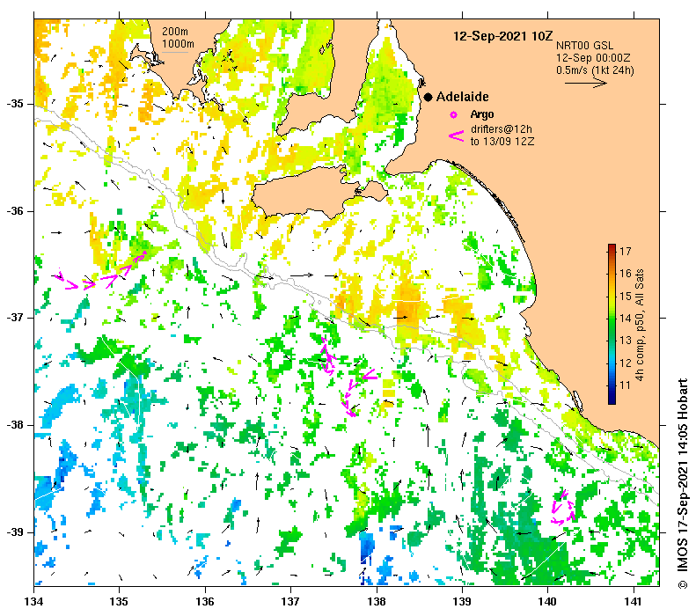Click colorbar tick value 16

point(626,274)
